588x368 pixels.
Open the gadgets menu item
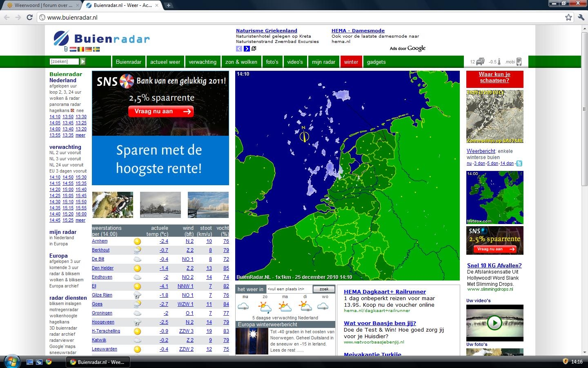point(376,62)
